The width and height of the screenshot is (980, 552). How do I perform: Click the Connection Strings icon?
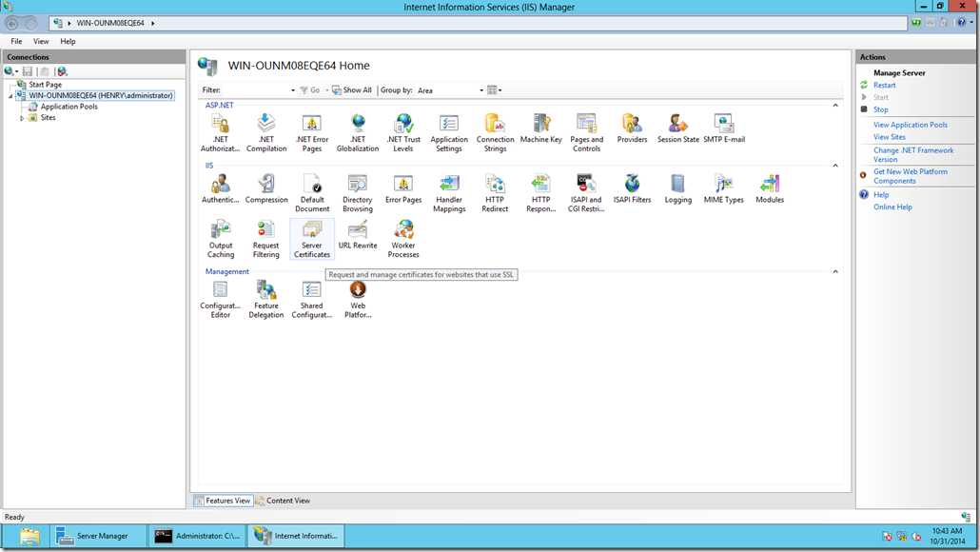pyautogui.click(x=495, y=132)
